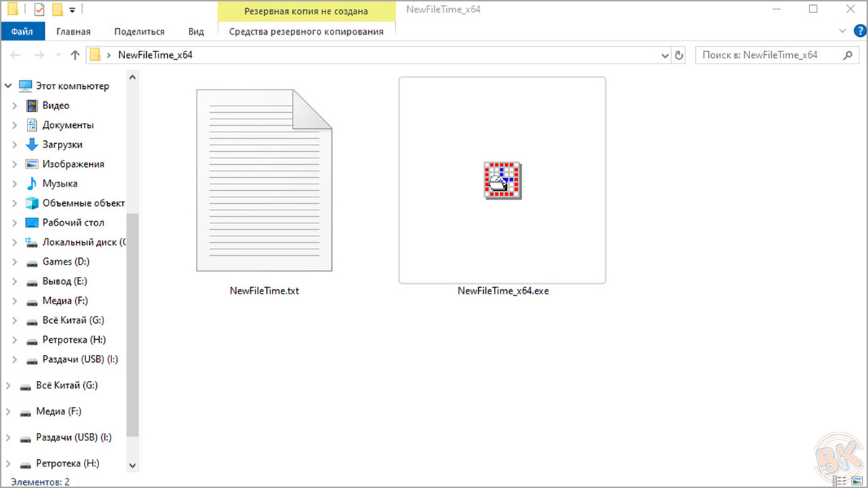The height and width of the screenshot is (488, 868).
Task: Open Рабочий стол in the navigation pane
Action: point(73,223)
